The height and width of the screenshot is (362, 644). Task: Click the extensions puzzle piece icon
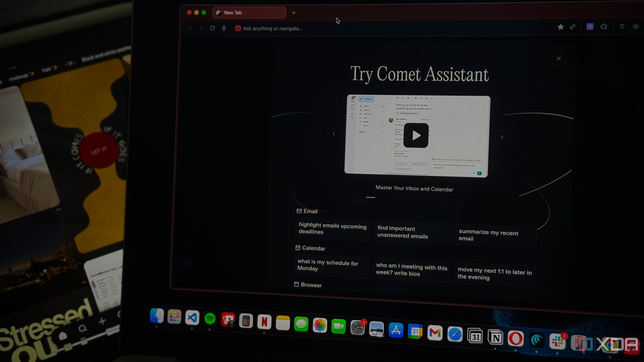click(604, 27)
